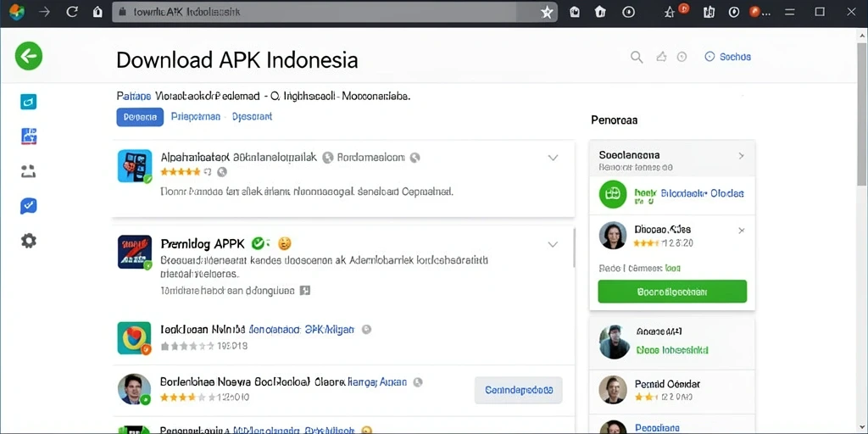Open the Sochos link in header
This screenshot has height=434, width=868.
[x=727, y=57]
